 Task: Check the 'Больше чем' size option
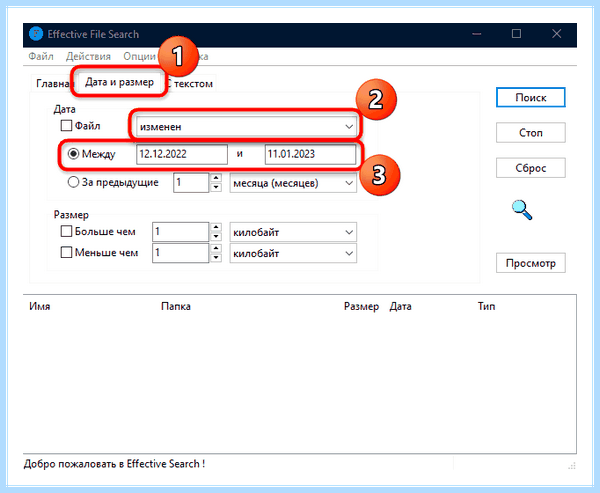[x=66, y=231]
